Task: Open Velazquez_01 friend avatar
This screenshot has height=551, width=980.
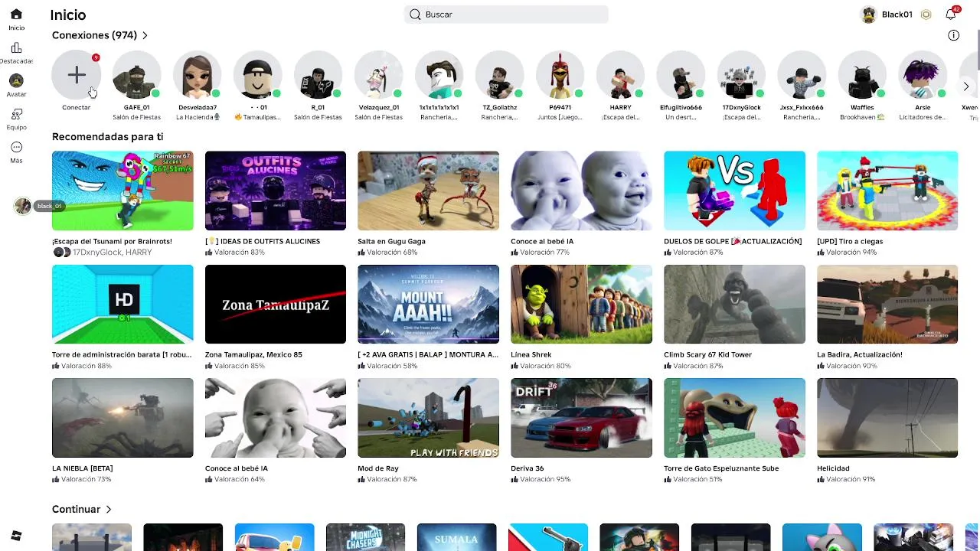Action: pos(378,75)
